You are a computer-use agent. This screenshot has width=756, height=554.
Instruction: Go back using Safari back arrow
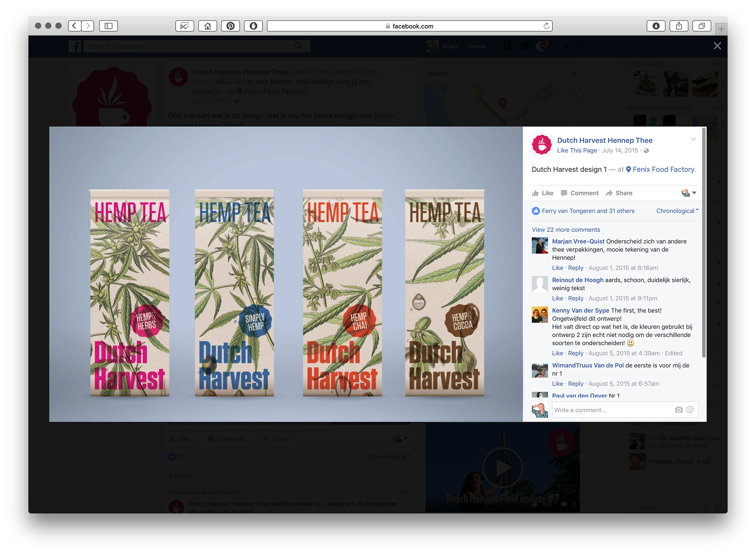pos(74,26)
